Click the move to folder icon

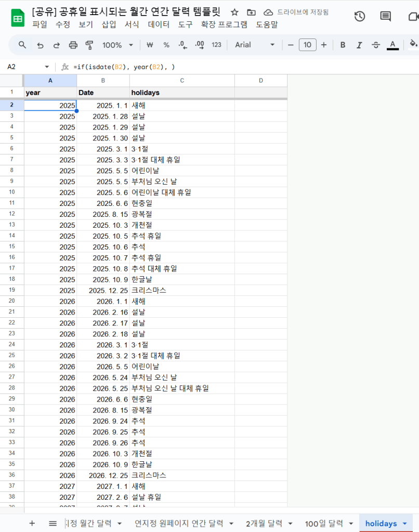251,12
